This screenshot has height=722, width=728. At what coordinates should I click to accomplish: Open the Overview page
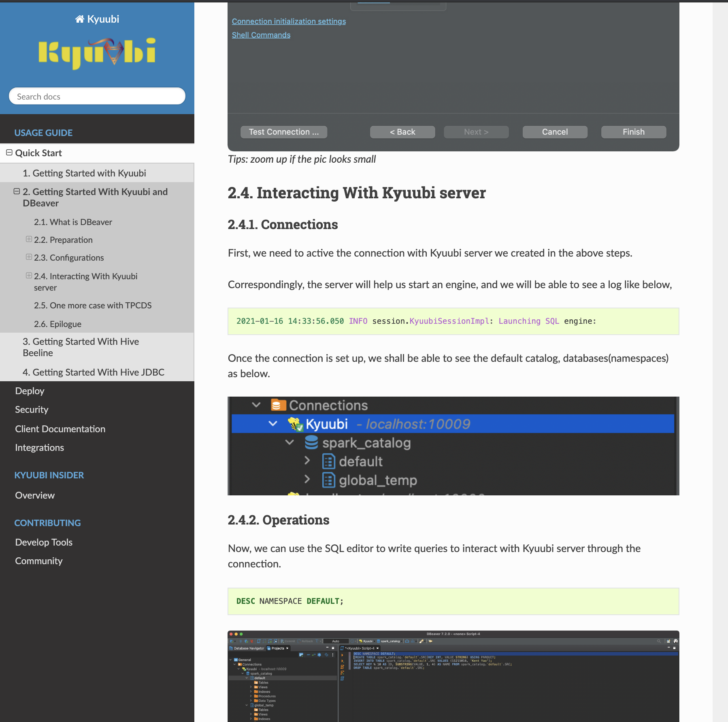tap(35, 495)
